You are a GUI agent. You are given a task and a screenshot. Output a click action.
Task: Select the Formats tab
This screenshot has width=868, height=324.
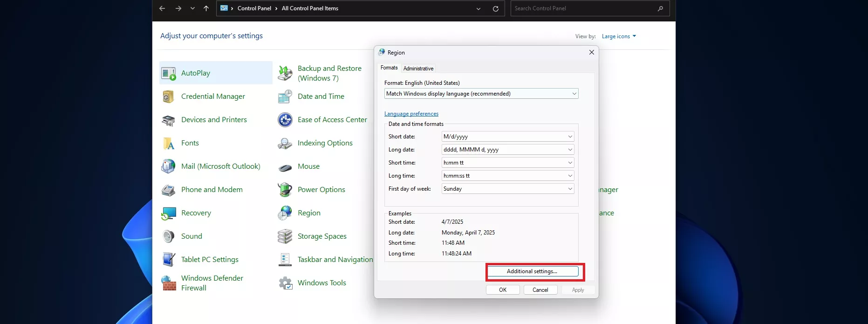(389, 68)
